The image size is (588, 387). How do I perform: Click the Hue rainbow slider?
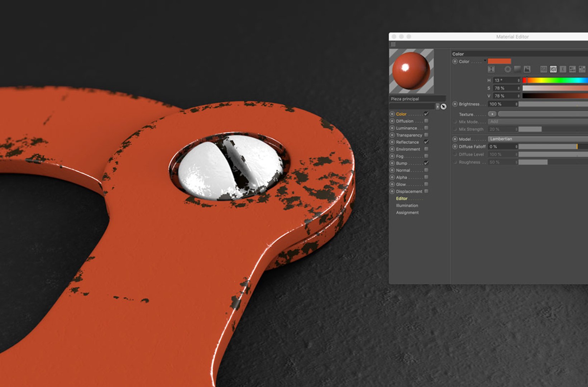pyautogui.click(x=555, y=80)
